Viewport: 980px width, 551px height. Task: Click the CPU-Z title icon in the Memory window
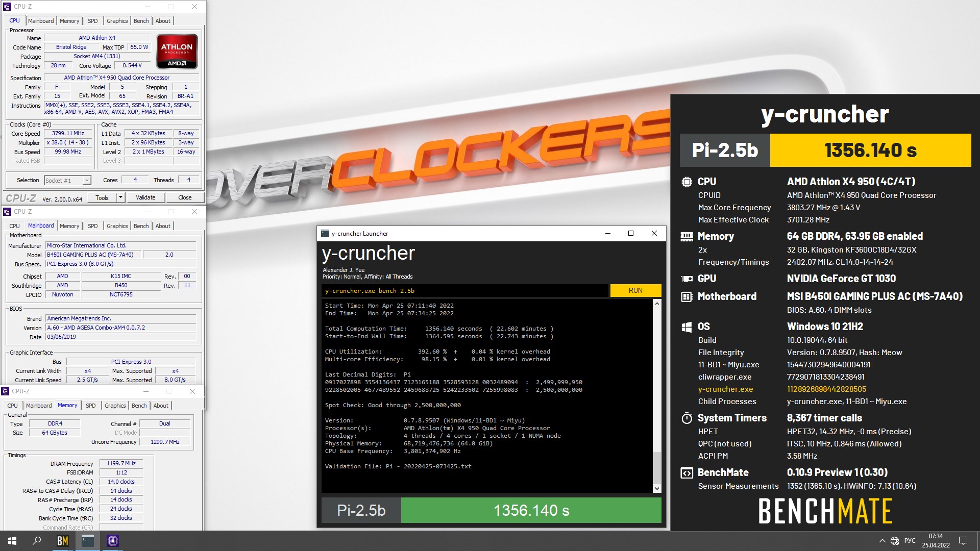5,391
